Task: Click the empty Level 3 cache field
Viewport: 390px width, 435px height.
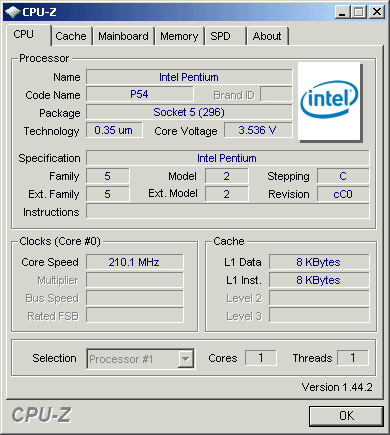Action: pos(319,315)
